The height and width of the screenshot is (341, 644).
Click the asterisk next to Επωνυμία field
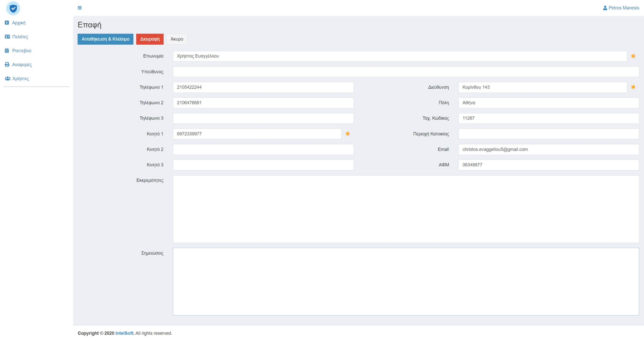click(x=633, y=56)
